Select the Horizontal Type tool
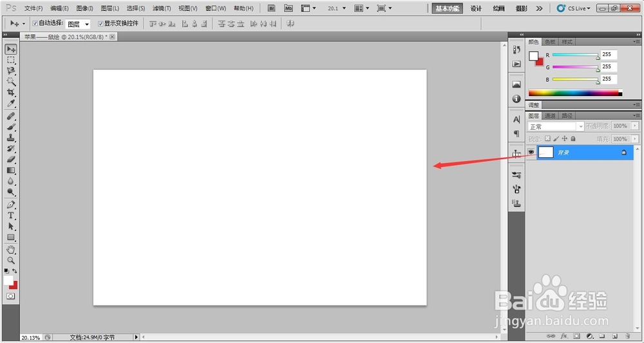644x343 pixels. coord(11,215)
